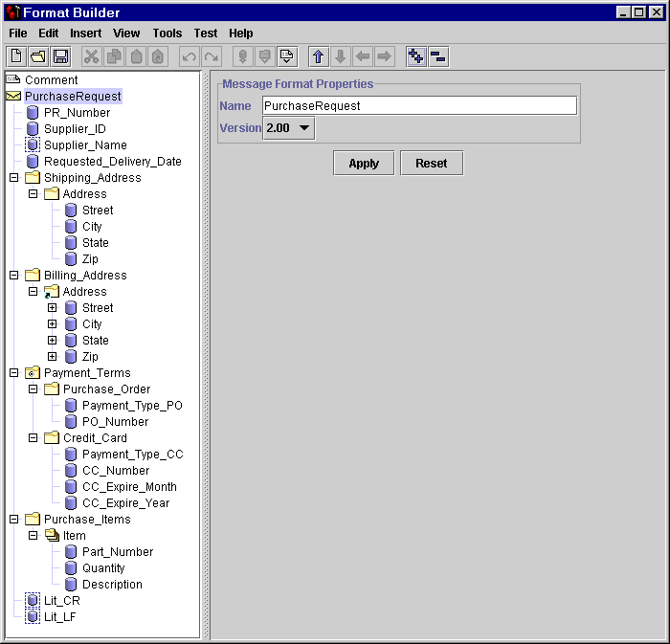The width and height of the screenshot is (670, 644).
Task: Click the Open folder toolbar icon
Action: tap(38, 56)
